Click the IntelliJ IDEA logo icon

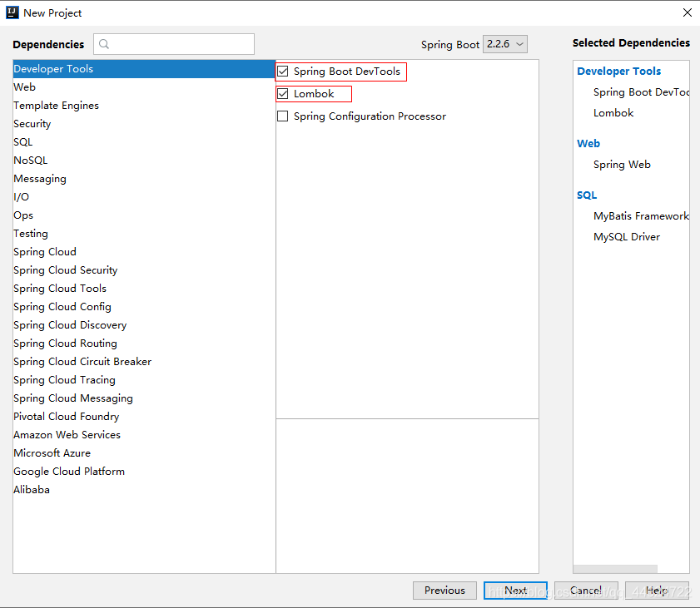(x=11, y=12)
